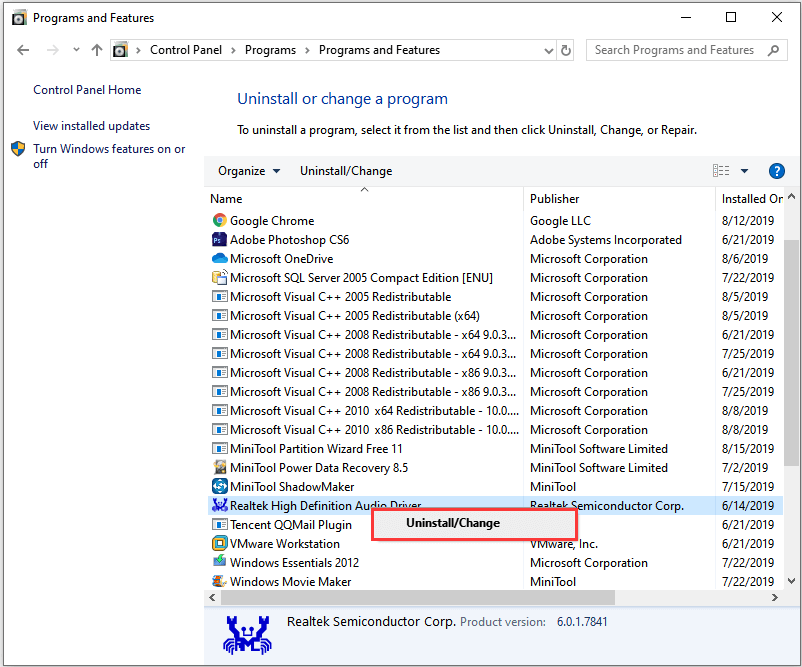This screenshot has width=802, height=667.
Task: Click the SQL Server 2005 Compact Edition icon
Action: pos(219,277)
